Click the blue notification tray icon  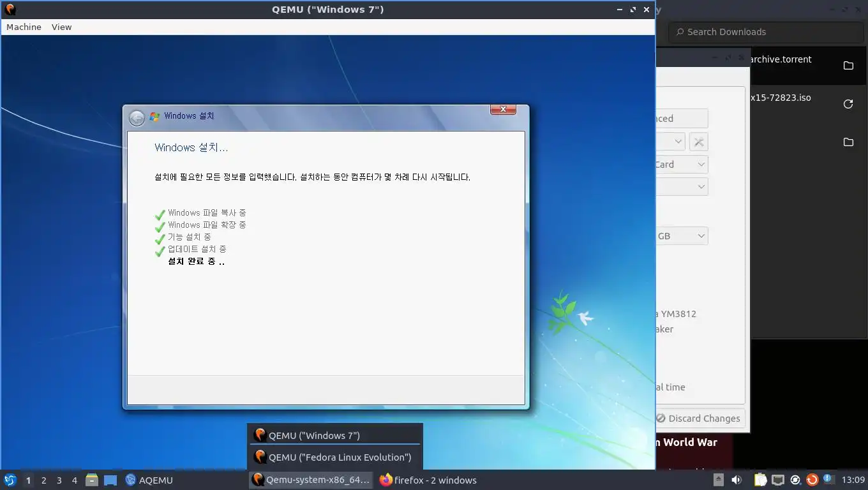(828, 479)
